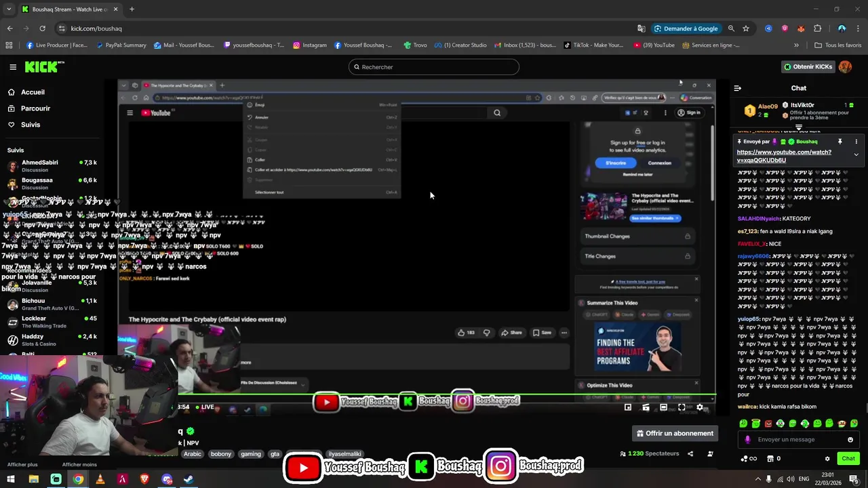Open the emoji picker in chat input
This screenshot has height=488, width=868.
click(850, 439)
